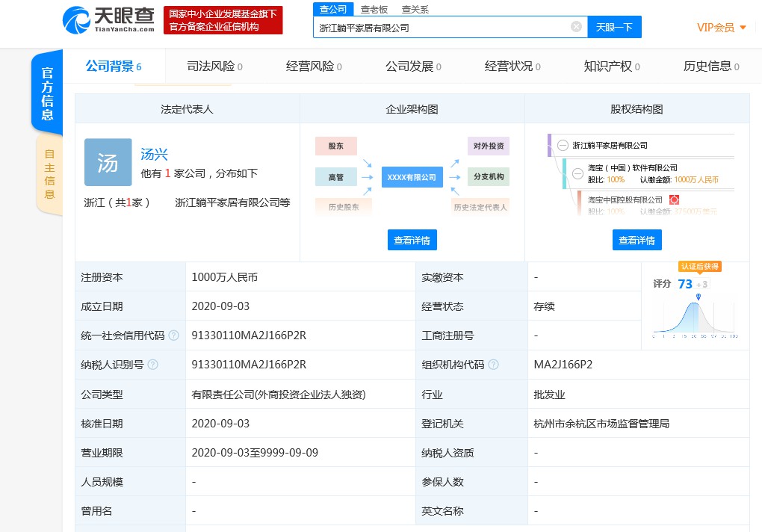Open the 公司背景 tab
The image size is (762, 532).
pos(114,66)
